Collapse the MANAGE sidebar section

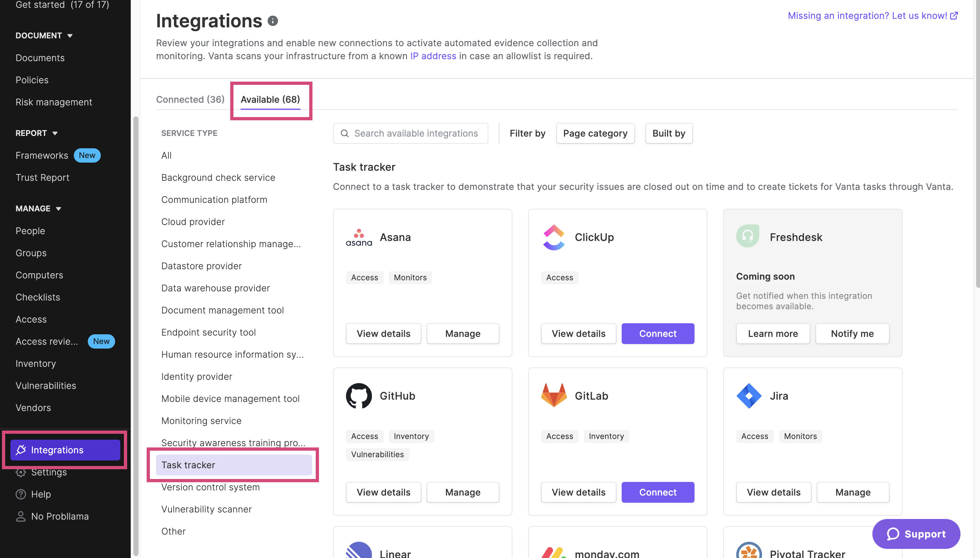coord(38,208)
